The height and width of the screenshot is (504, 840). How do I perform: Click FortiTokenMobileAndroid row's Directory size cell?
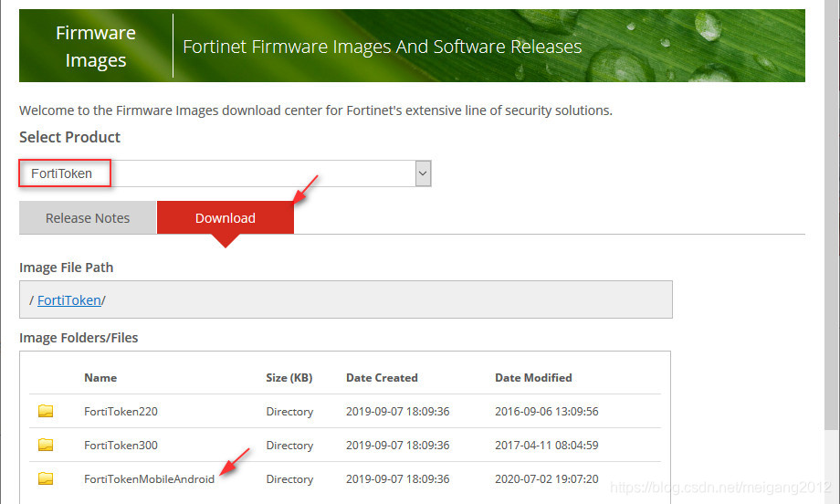289,478
